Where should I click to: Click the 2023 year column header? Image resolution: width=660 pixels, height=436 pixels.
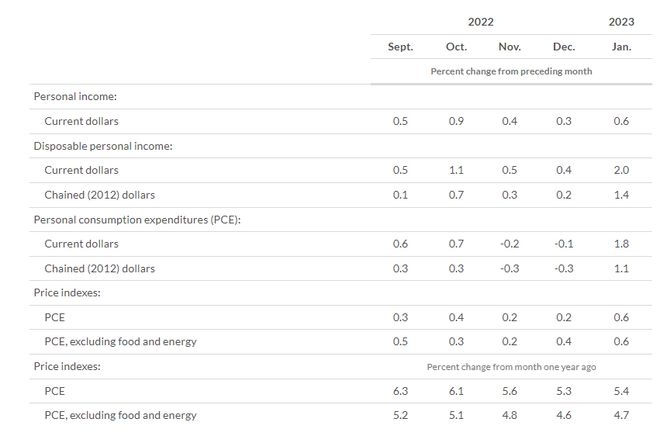(621, 21)
